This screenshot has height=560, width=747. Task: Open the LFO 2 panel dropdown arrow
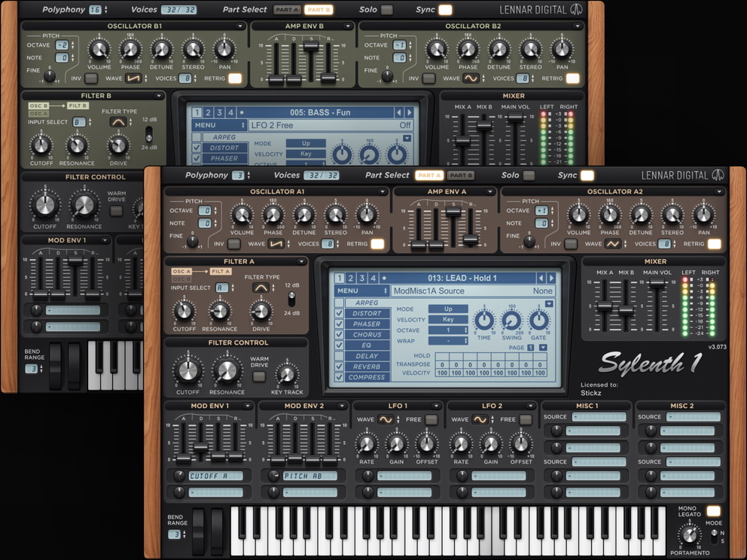[532, 406]
